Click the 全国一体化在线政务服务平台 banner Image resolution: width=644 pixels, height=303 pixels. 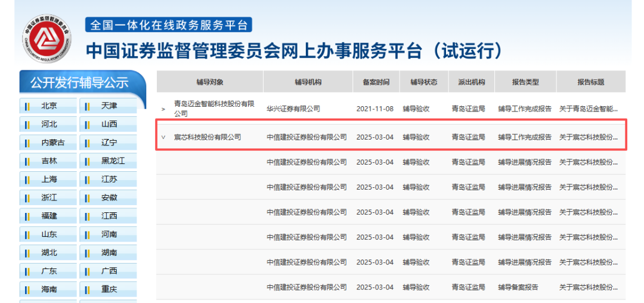[168, 25]
